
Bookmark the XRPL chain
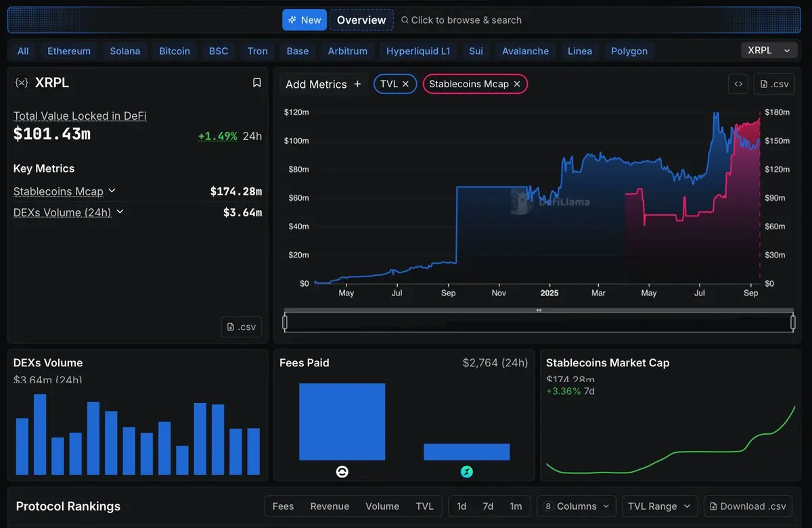256,82
